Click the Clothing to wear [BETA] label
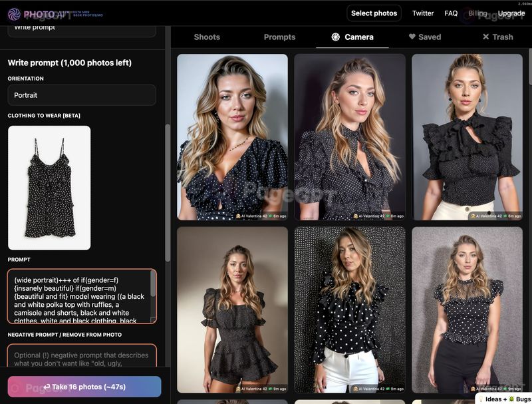 (44, 115)
